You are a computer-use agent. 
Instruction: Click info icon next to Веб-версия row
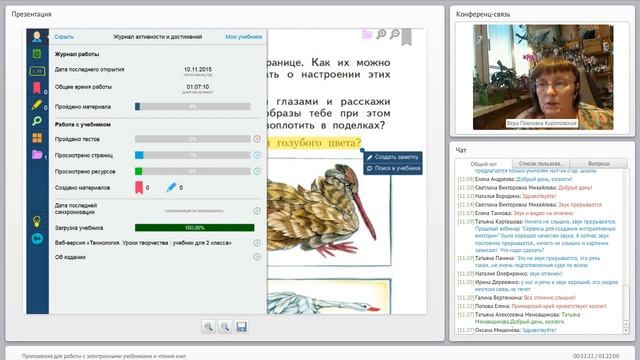coord(257,243)
